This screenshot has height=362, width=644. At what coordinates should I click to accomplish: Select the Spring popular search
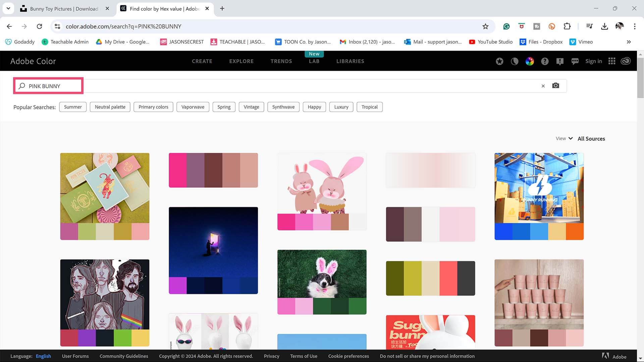click(x=224, y=107)
